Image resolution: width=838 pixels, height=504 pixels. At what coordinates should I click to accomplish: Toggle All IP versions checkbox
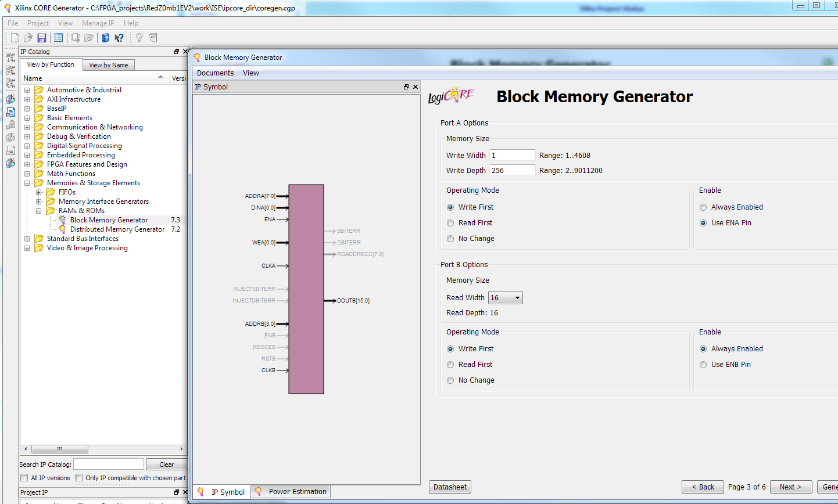(x=24, y=478)
